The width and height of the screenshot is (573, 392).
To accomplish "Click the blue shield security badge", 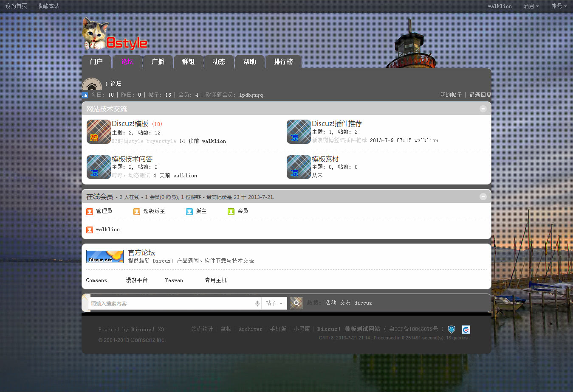I will [452, 330].
